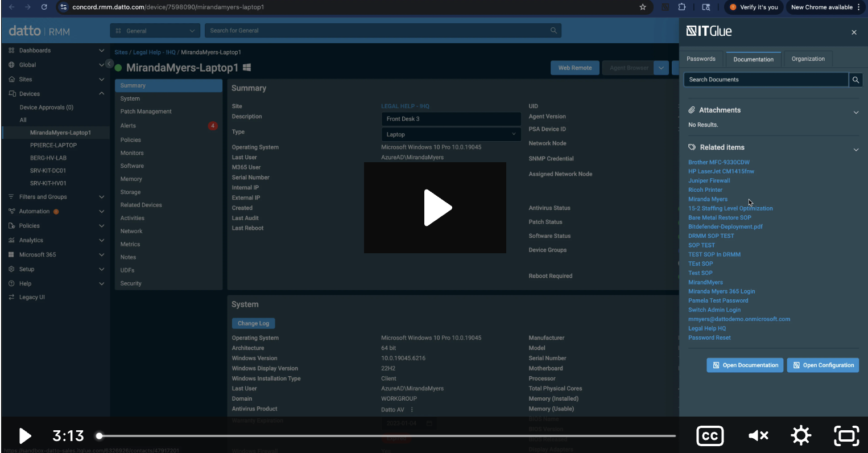Open the Type dropdown showing Laptop

(450, 134)
